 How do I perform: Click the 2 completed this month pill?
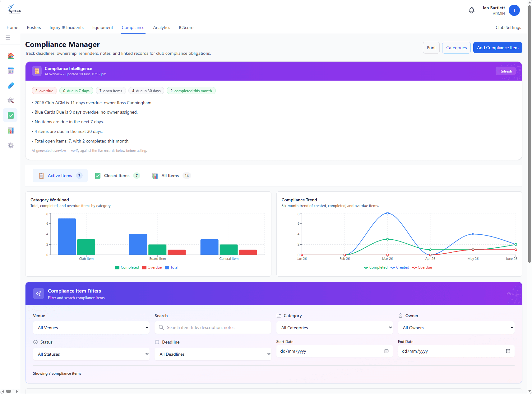coord(191,91)
